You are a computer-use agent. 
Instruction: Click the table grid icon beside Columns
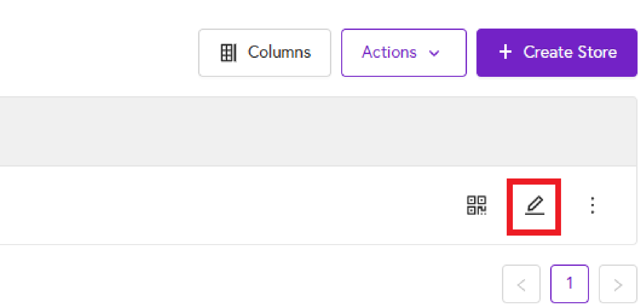[228, 53]
